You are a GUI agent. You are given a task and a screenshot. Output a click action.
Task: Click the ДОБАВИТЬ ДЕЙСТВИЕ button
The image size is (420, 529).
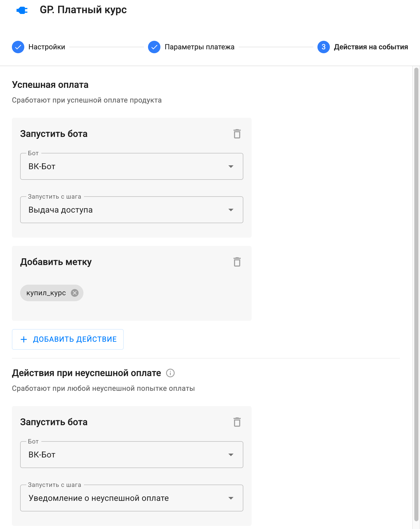coord(68,339)
